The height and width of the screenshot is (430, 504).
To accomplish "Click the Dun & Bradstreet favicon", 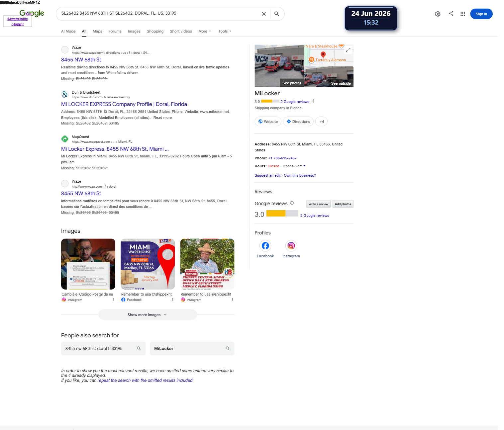I will tap(65, 94).
